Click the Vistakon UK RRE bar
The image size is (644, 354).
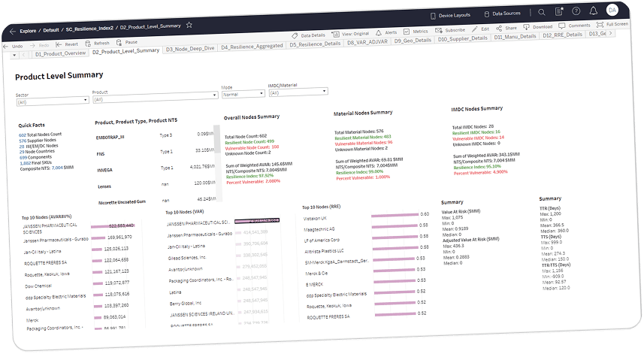click(395, 215)
